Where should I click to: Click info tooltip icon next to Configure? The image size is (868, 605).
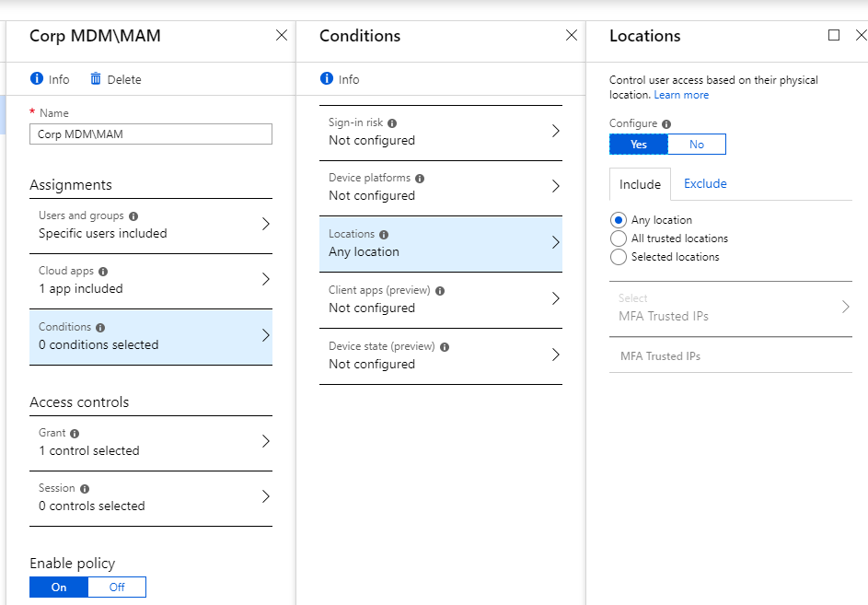tap(666, 123)
